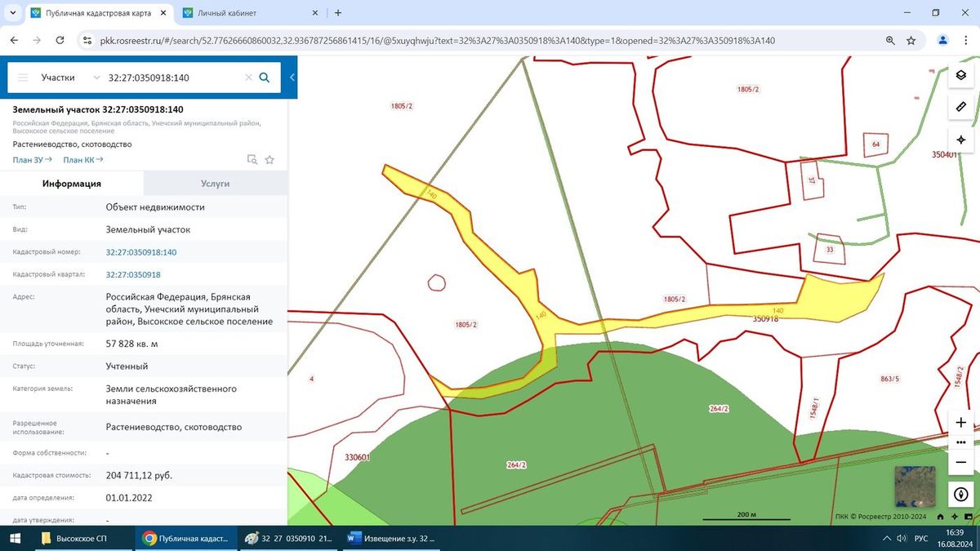Open the Word document Извещение in taskbar
Viewport: 980px width, 551px height.
393,539
